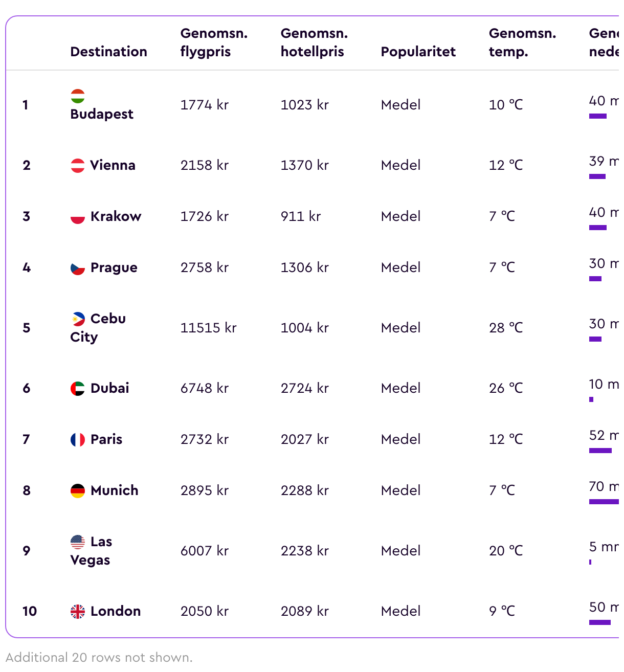
Task: Click the Czech flag icon beside Prague
Action: click(78, 267)
